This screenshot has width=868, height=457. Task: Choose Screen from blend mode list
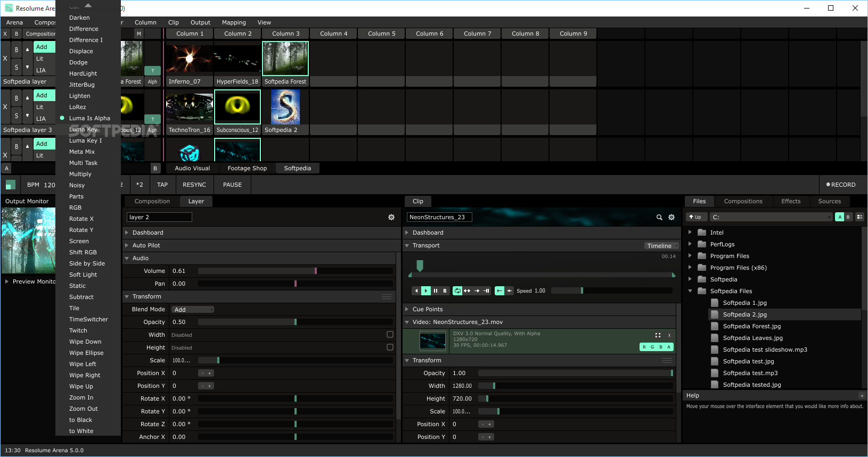click(x=79, y=241)
